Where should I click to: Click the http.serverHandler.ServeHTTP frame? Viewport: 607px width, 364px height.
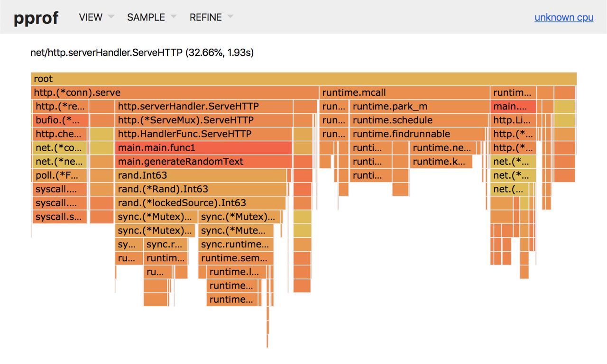203,106
